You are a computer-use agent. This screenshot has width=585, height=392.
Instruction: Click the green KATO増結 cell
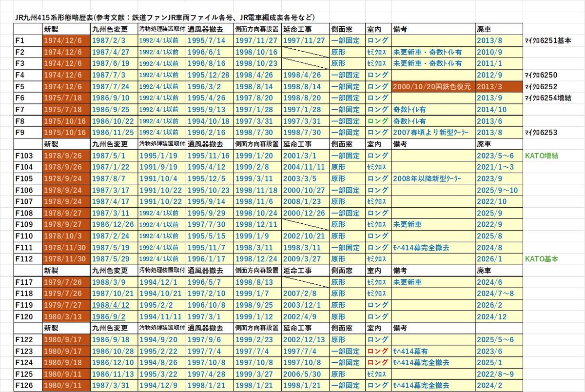pos(542,156)
